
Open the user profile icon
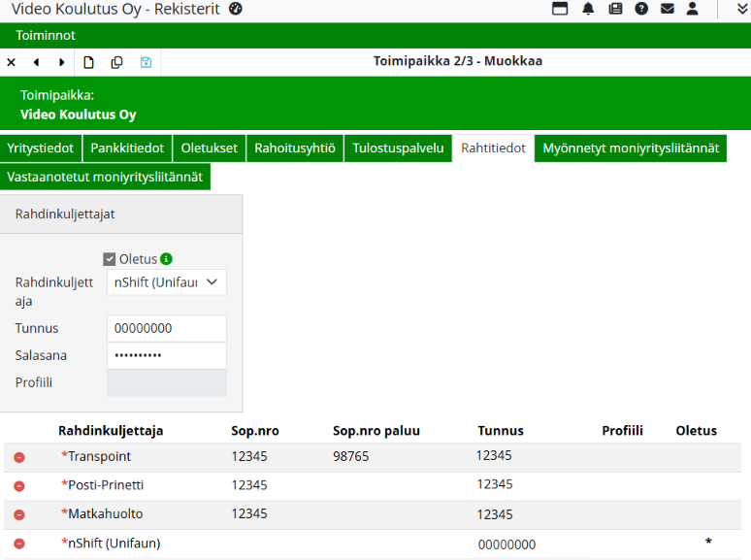tap(693, 10)
